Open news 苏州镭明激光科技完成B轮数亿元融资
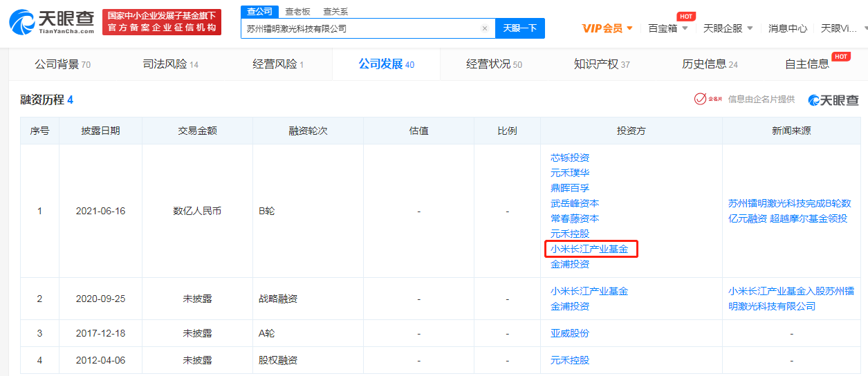Viewport: 868px width, 376px height. [x=789, y=211]
